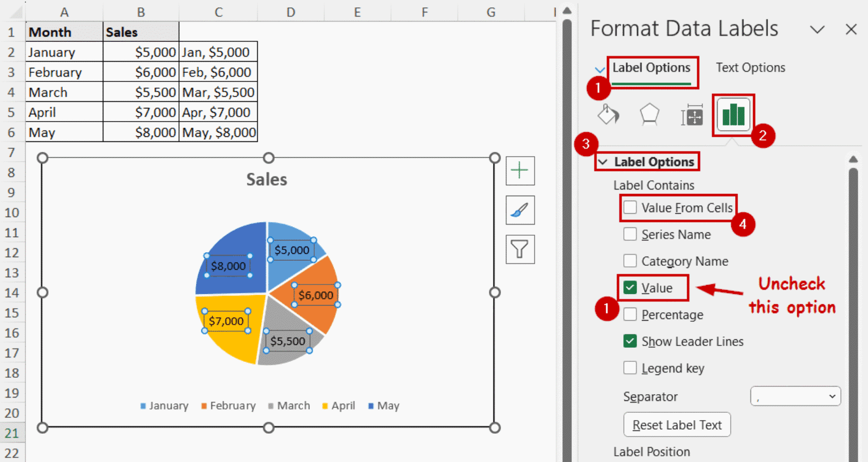The height and width of the screenshot is (462, 868).
Task: Select the Label Options tab
Action: 651,68
